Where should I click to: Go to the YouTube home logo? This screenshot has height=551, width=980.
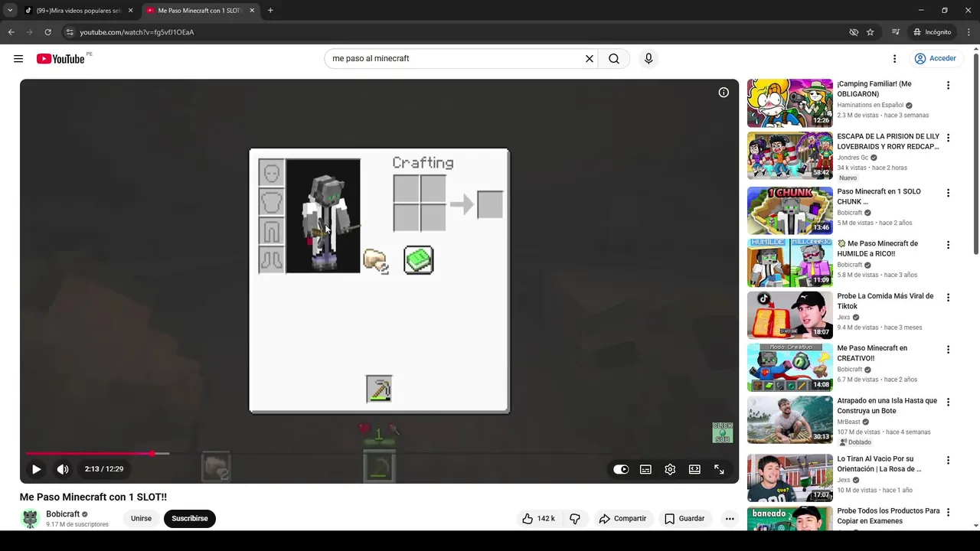tap(60, 59)
